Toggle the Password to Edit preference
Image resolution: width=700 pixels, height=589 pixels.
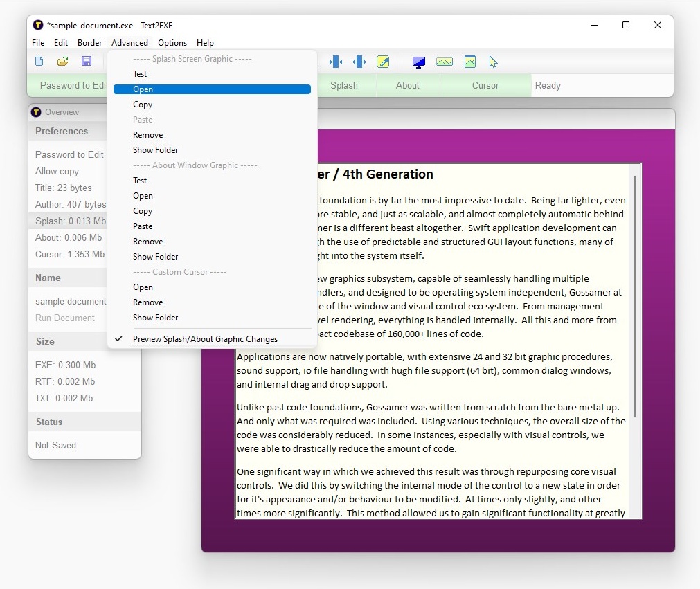pos(69,154)
